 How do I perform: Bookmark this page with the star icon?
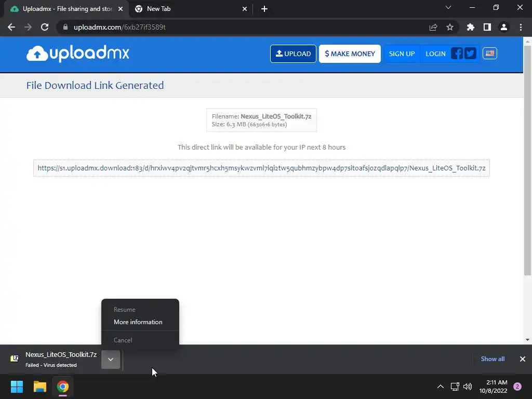(449, 27)
